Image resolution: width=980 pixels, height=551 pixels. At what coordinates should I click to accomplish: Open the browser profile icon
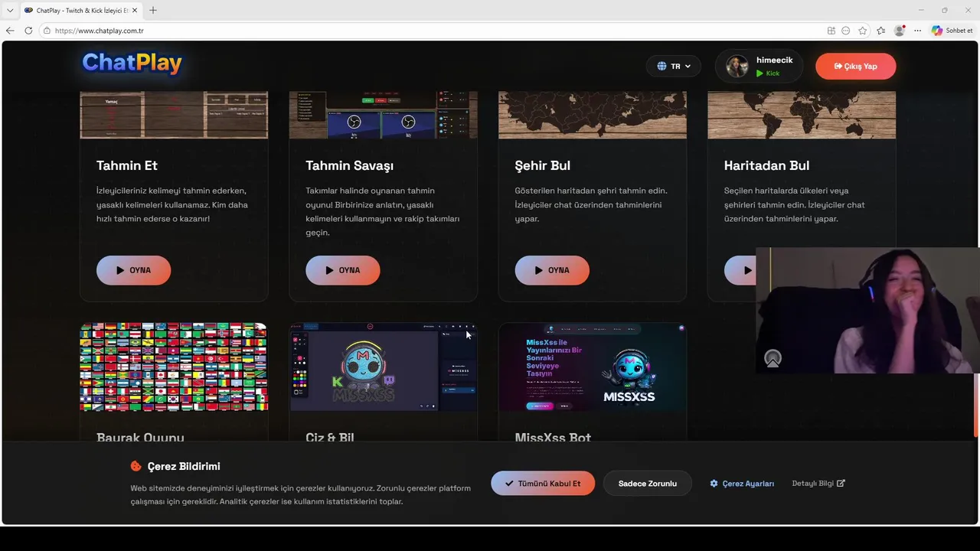click(900, 31)
